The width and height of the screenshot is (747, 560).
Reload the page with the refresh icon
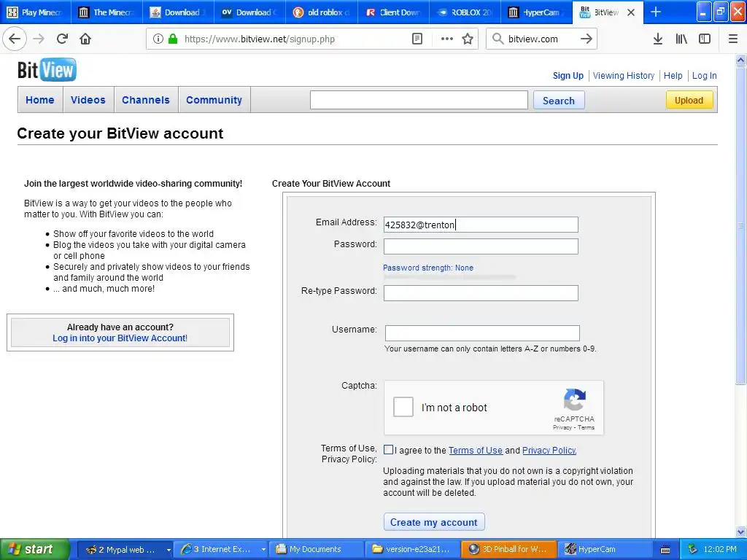(x=62, y=39)
